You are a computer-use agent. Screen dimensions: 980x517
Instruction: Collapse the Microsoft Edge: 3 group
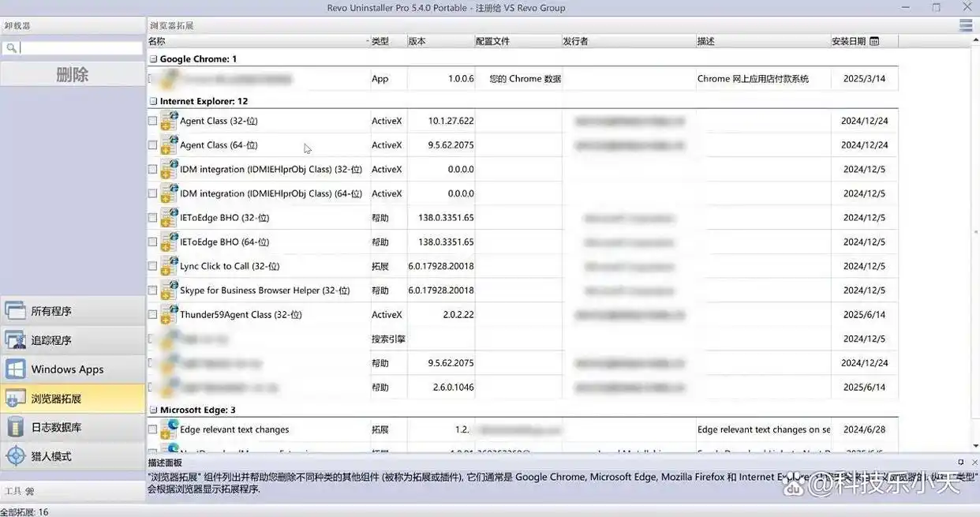click(154, 410)
